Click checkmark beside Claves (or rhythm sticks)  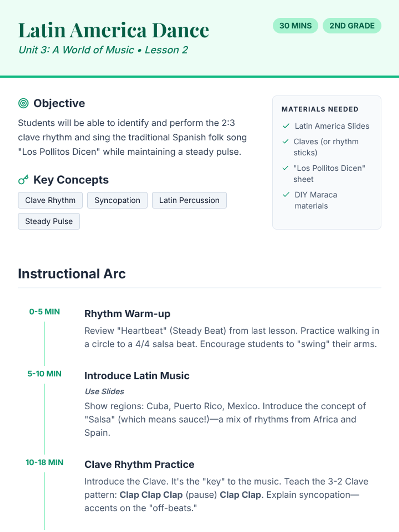point(285,141)
